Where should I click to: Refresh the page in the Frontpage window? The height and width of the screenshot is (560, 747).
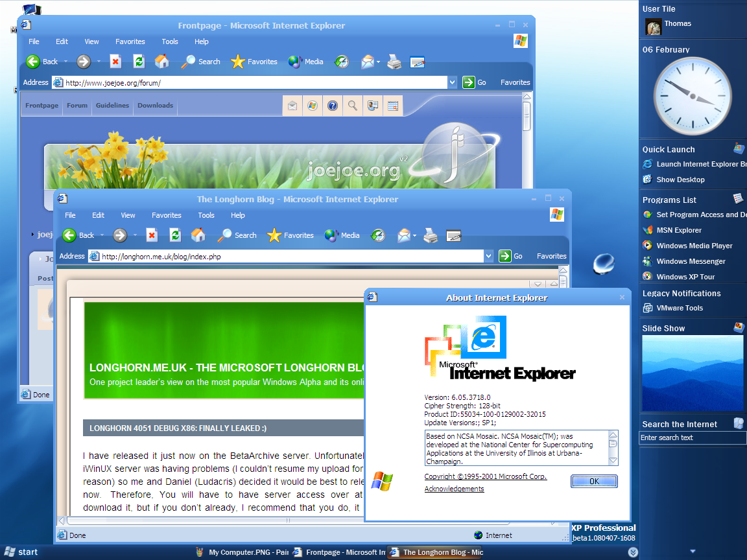pos(139,62)
